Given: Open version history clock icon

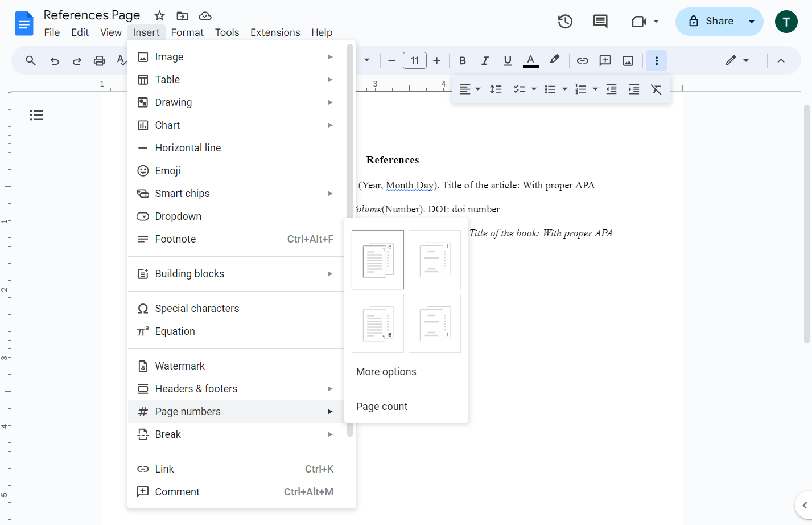Looking at the screenshot, I should pyautogui.click(x=565, y=22).
